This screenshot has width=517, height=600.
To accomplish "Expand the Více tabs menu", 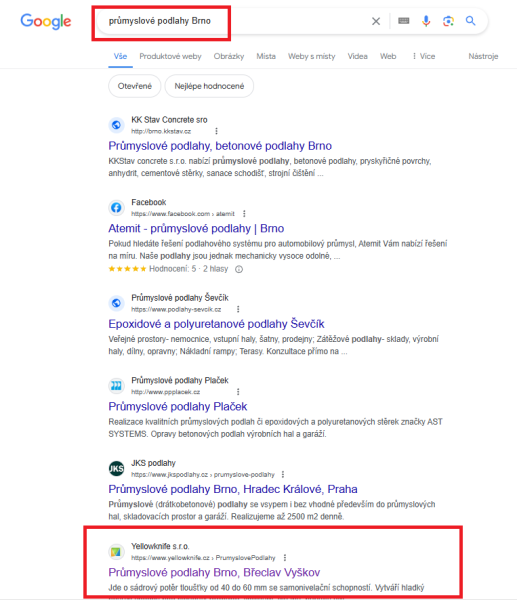I will pyautogui.click(x=424, y=56).
